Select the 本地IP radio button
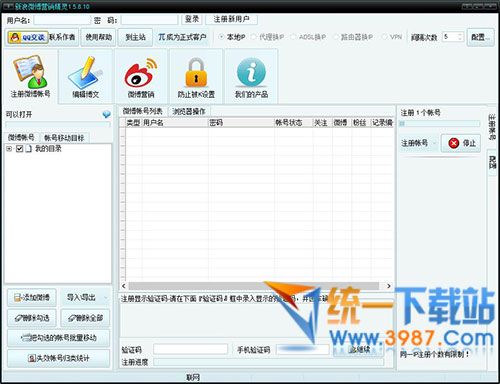Image resolution: width=500 pixels, height=384 pixels. [221, 37]
